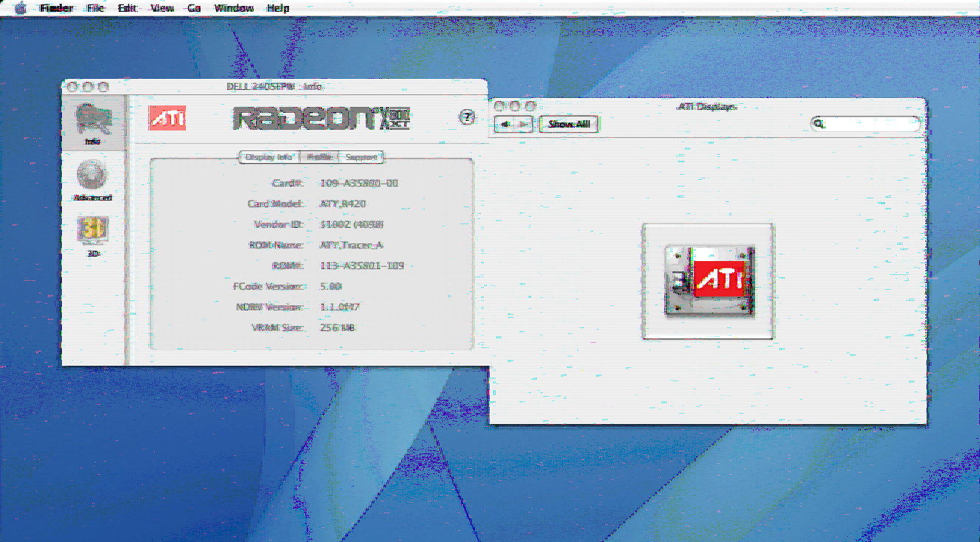Click the ROM Name value ATY,Tracer_A

pos(352,245)
